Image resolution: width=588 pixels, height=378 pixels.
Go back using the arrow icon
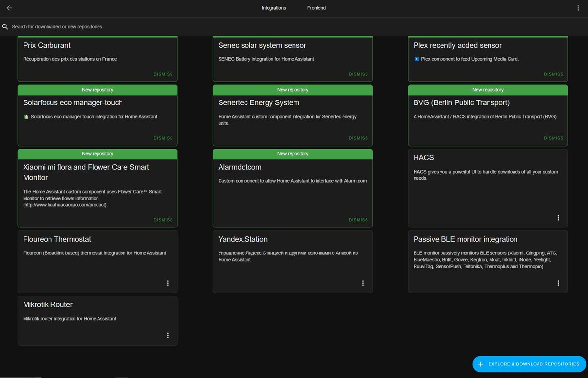[x=9, y=8]
